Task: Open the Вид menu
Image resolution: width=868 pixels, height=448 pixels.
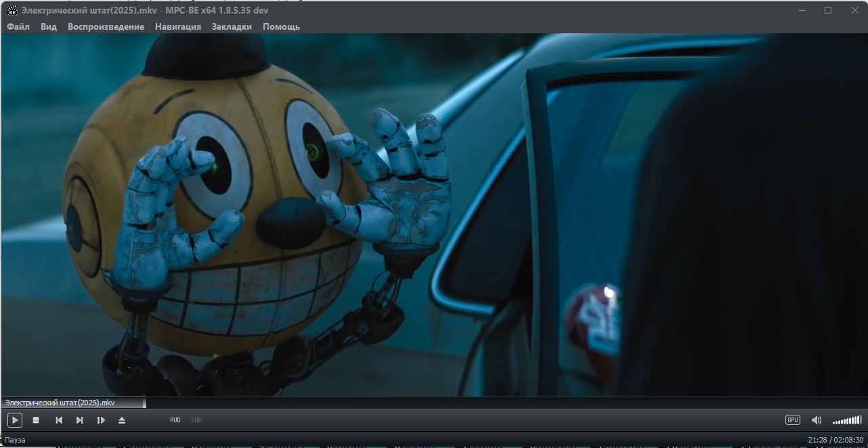Action: (49, 27)
